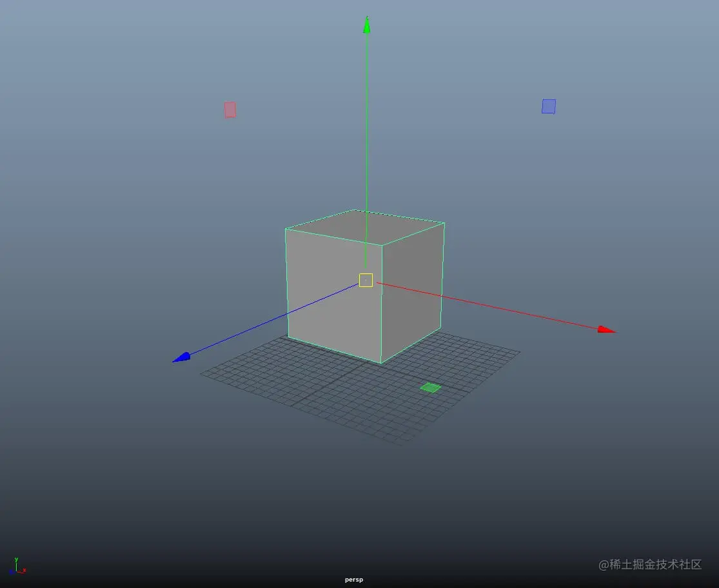Click the red X-axis move arrow

pyautogui.click(x=606, y=329)
